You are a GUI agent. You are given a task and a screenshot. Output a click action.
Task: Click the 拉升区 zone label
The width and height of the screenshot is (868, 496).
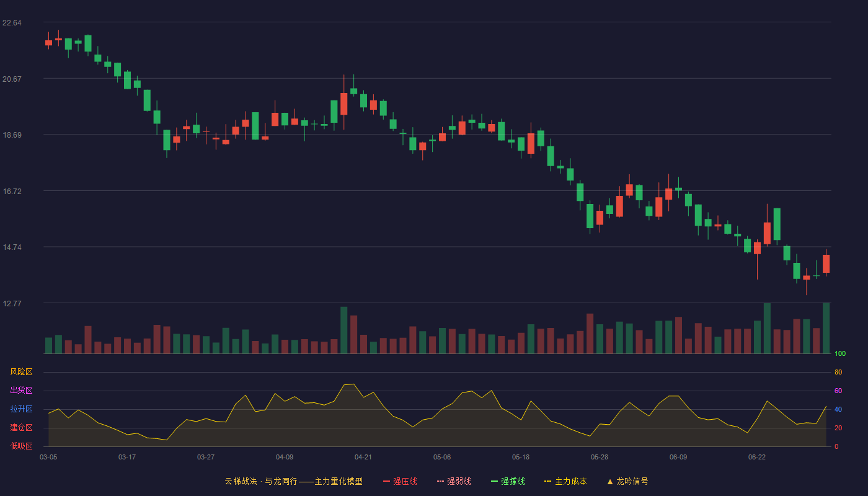pos(21,409)
